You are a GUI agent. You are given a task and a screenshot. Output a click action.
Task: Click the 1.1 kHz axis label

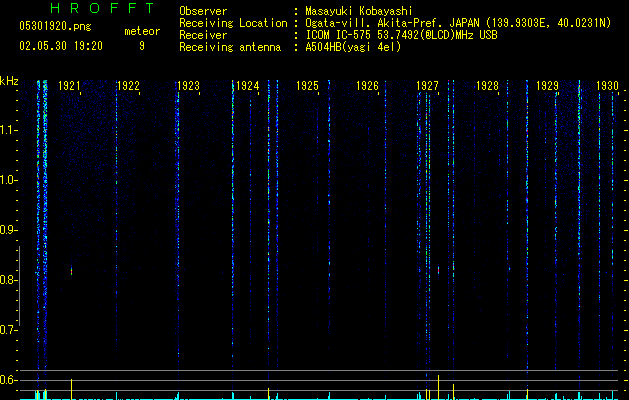coord(9,130)
